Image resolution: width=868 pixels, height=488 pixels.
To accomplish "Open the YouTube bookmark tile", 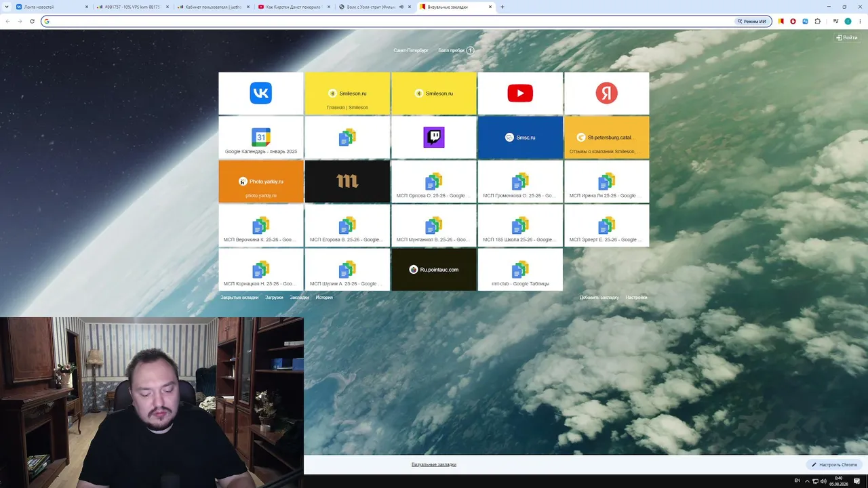I will [520, 94].
